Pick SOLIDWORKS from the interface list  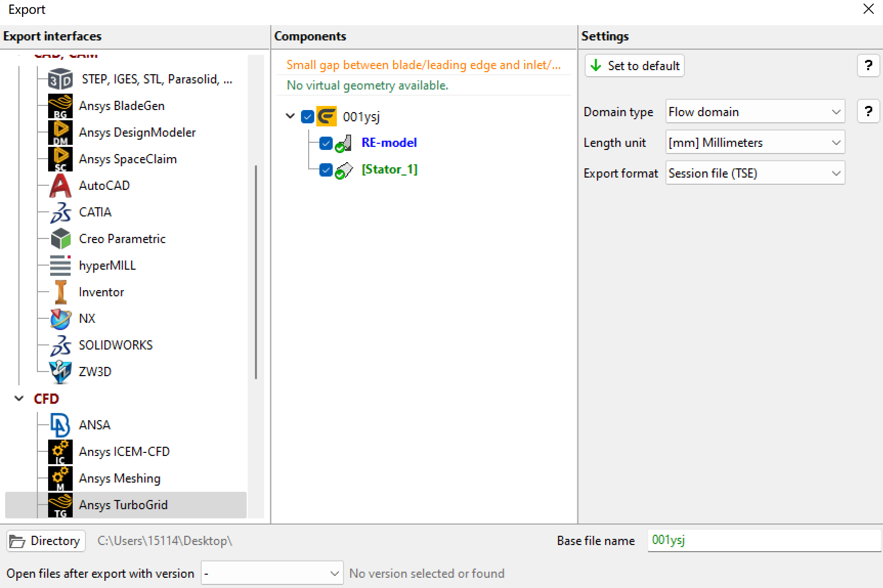(116, 345)
